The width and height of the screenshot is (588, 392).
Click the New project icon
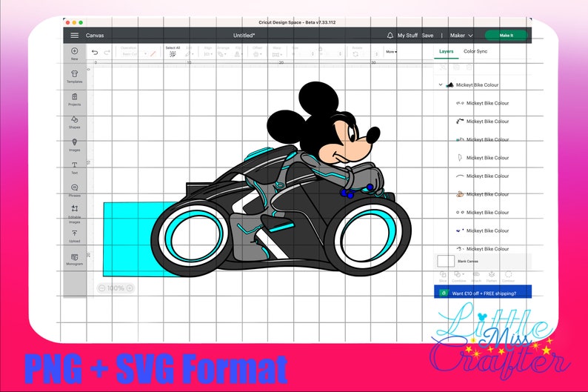[75, 51]
